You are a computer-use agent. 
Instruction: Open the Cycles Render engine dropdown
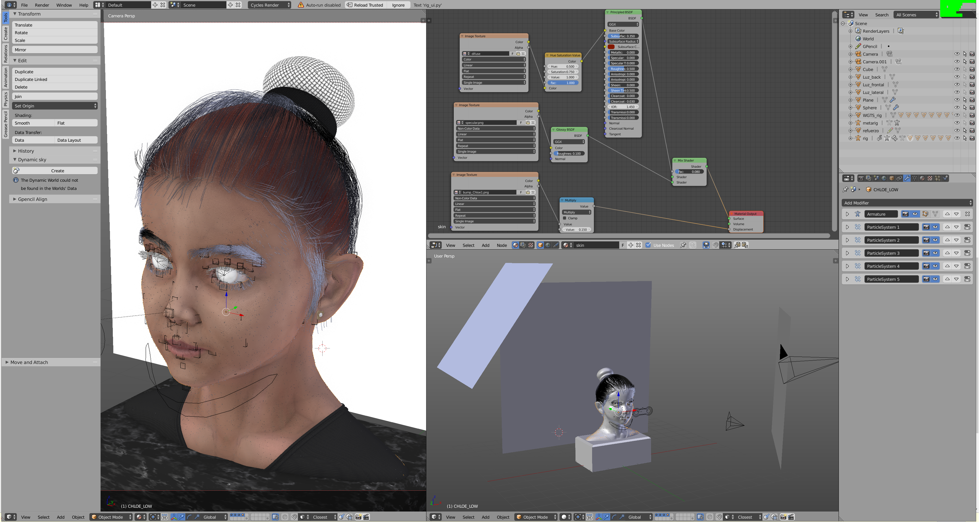click(270, 5)
